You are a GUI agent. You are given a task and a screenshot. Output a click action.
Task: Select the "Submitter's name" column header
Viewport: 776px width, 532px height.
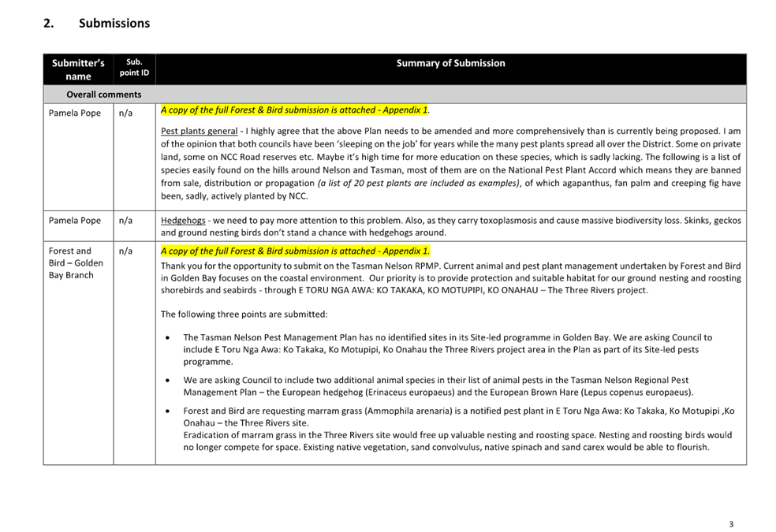[x=78, y=69]
